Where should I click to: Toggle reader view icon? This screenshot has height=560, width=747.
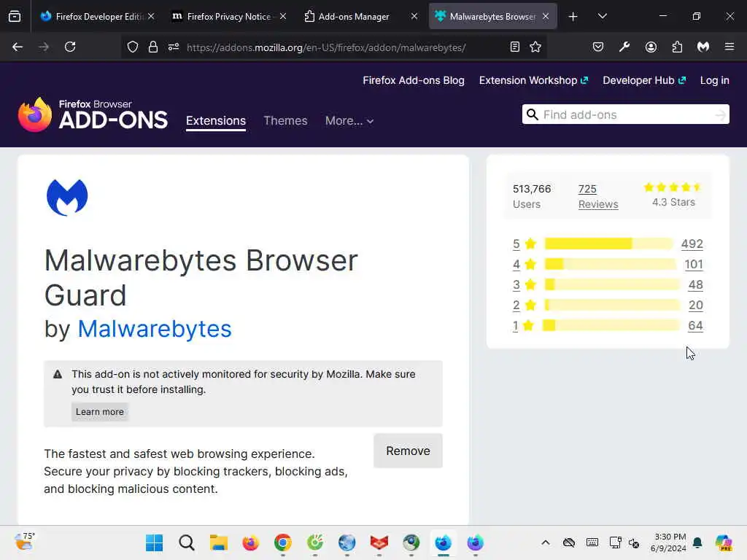tap(514, 47)
